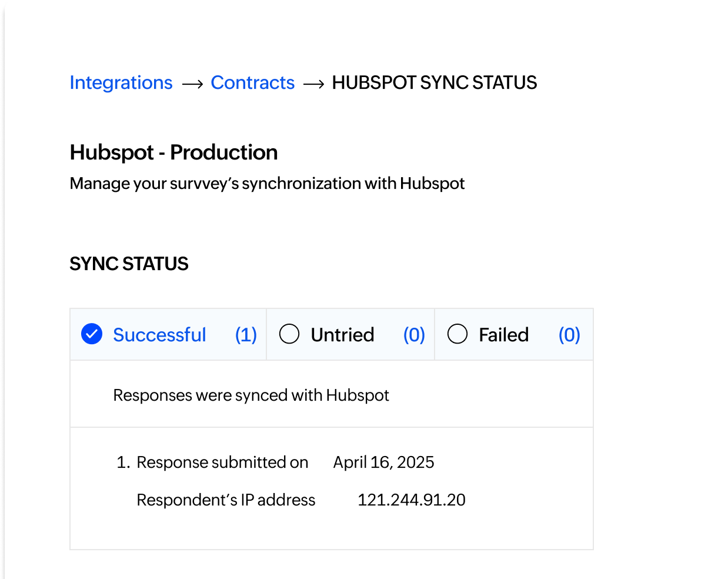The width and height of the screenshot is (728, 579).
Task: Click the SYNC STATUS section heading
Action: tap(129, 264)
